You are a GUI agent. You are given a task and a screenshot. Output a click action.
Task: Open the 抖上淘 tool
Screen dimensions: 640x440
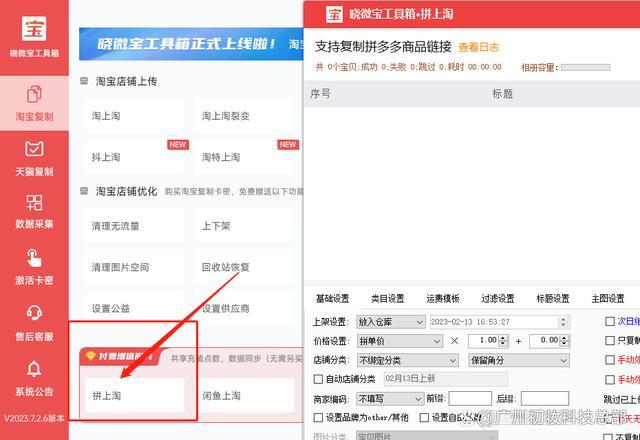(134, 157)
